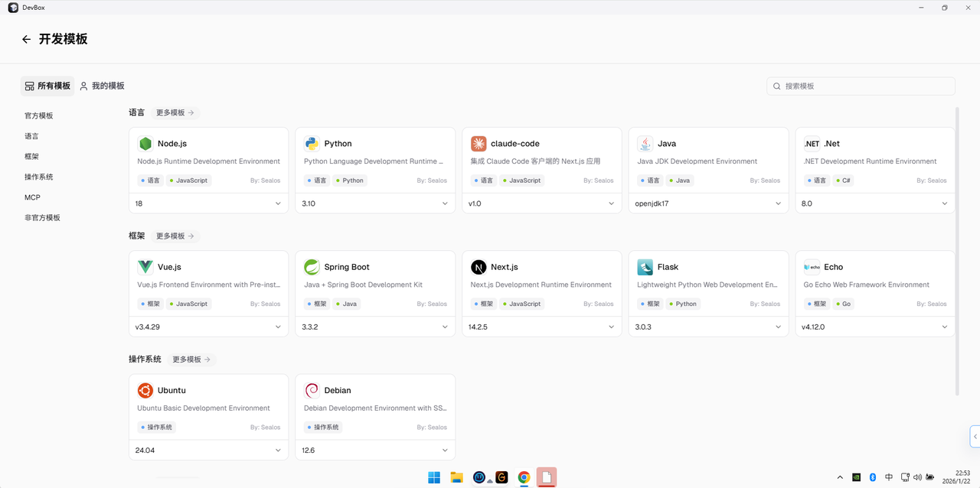Open Vue.js version dropdown showing v3.4.29
Screen dimensions: 980x488
[x=209, y=327]
